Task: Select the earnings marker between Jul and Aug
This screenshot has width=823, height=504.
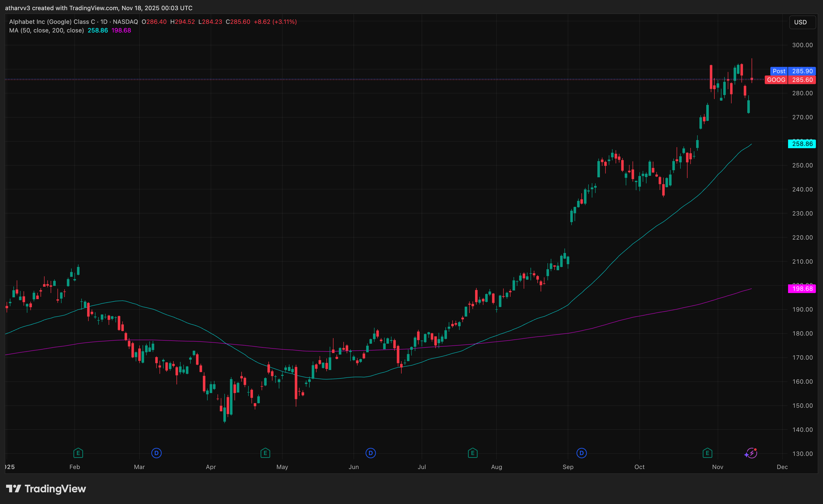Action: click(473, 453)
